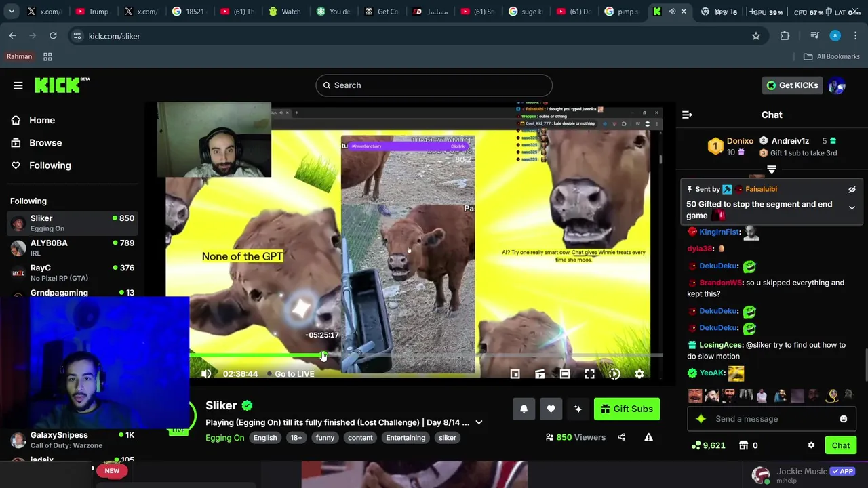The image size is (868, 488).
Task: Open Sliker channel in Following list
Action: 72,223
